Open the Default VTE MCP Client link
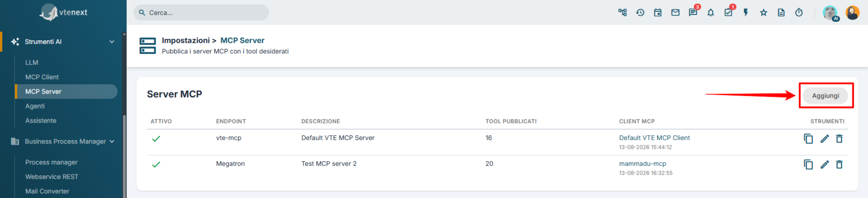This screenshot has height=198, width=868. coord(654,138)
